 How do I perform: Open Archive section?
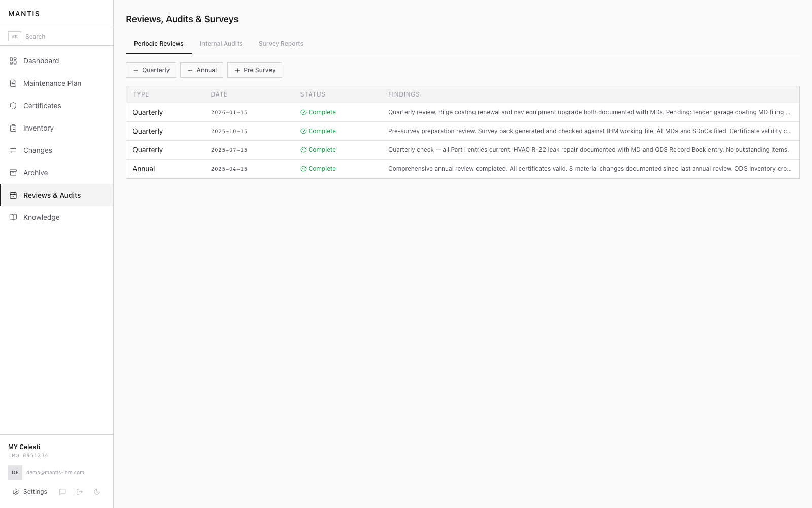(x=56, y=173)
